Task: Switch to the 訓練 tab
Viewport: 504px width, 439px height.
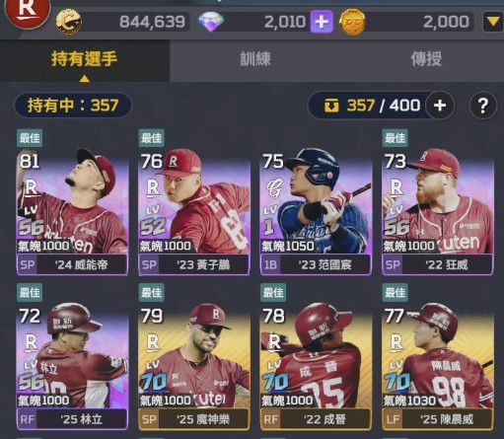Action: pyautogui.click(x=255, y=59)
